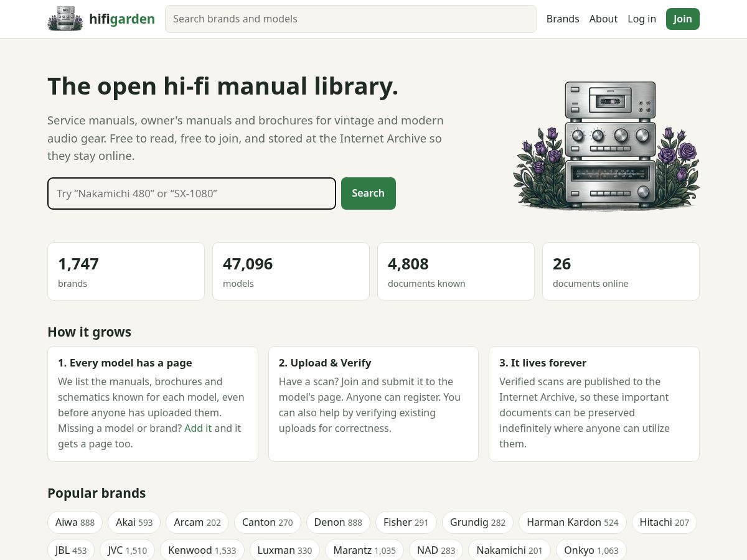Select the 1,747 brands stat card

126,271
